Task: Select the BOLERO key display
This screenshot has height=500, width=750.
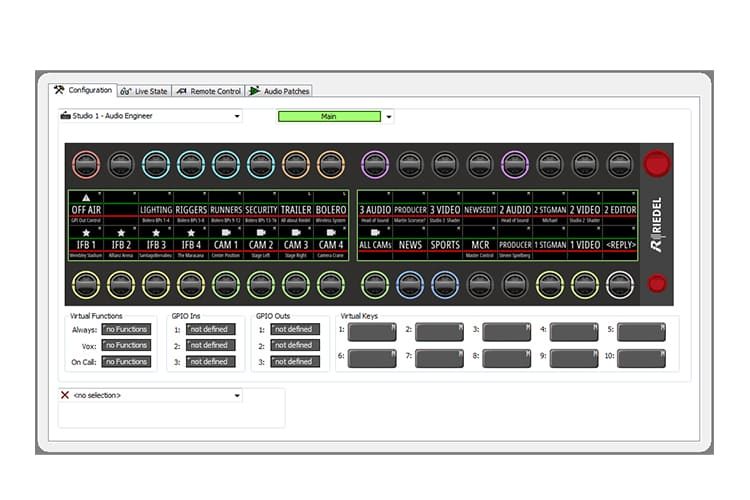Action: click(x=331, y=208)
